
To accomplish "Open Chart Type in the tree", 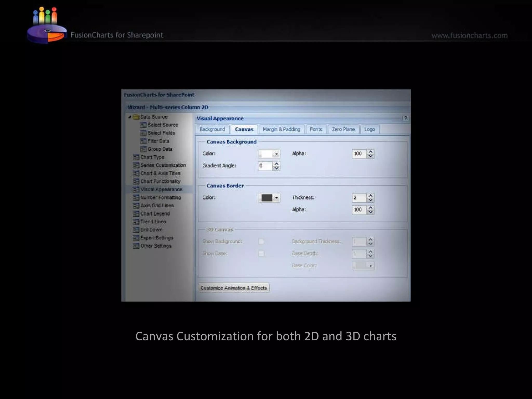I will [x=152, y=157].
